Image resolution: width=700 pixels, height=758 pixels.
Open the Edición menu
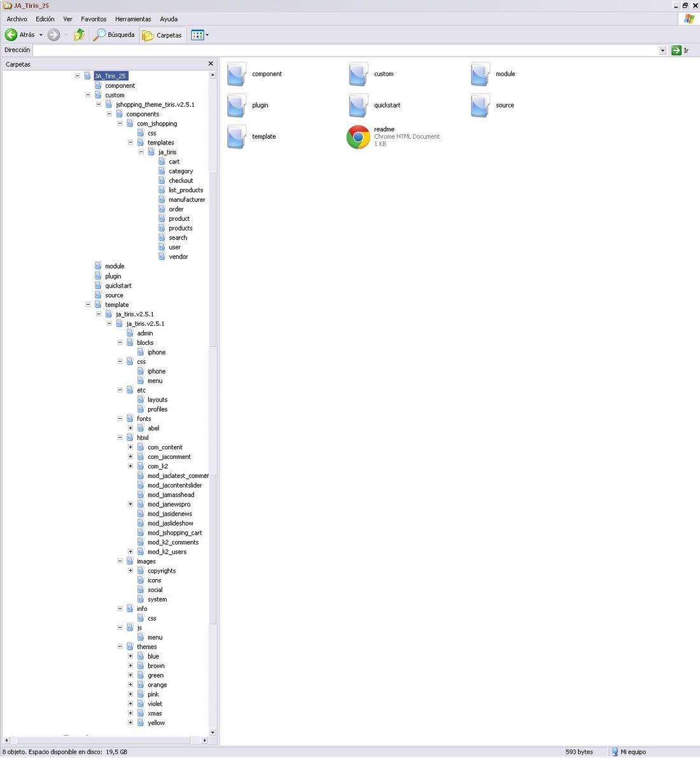45,19
